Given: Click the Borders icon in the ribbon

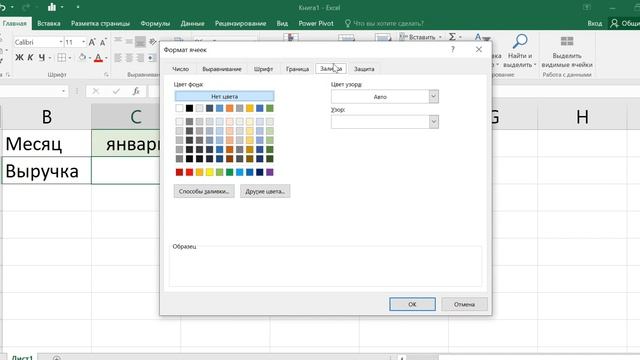Looking at the screenshot, I should tap(61, 58).
